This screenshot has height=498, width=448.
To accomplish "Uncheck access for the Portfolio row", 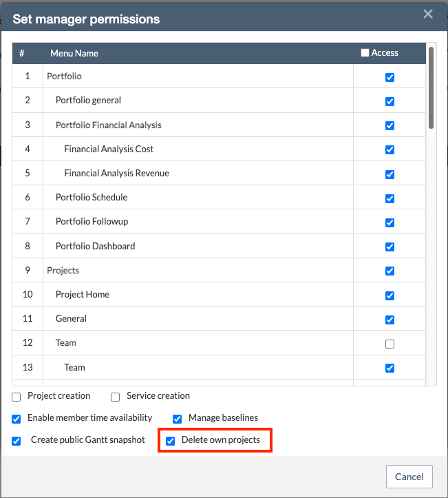I will [x=390, y=77].
